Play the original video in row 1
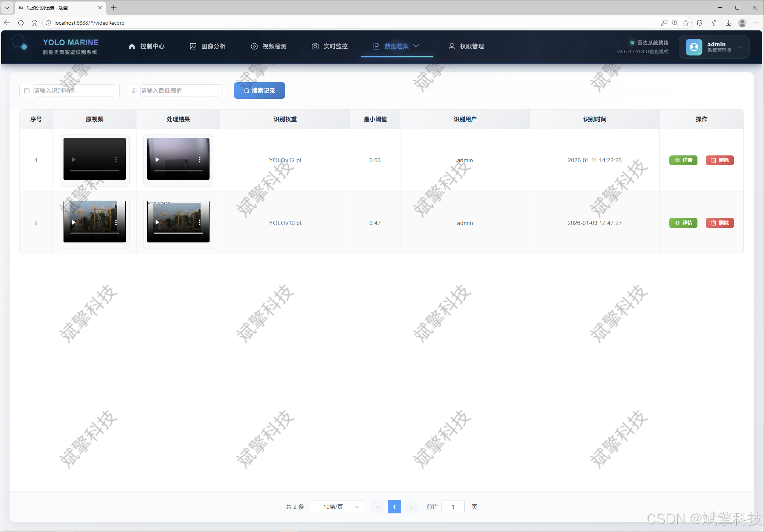This screenshot has height=532, width=764. [x=74, y=160]
